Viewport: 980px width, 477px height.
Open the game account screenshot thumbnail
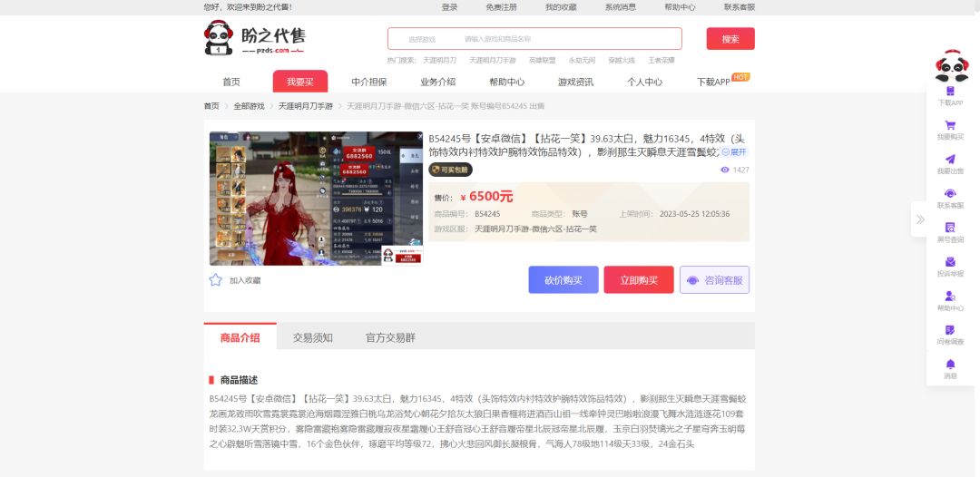tap(317, 199)
